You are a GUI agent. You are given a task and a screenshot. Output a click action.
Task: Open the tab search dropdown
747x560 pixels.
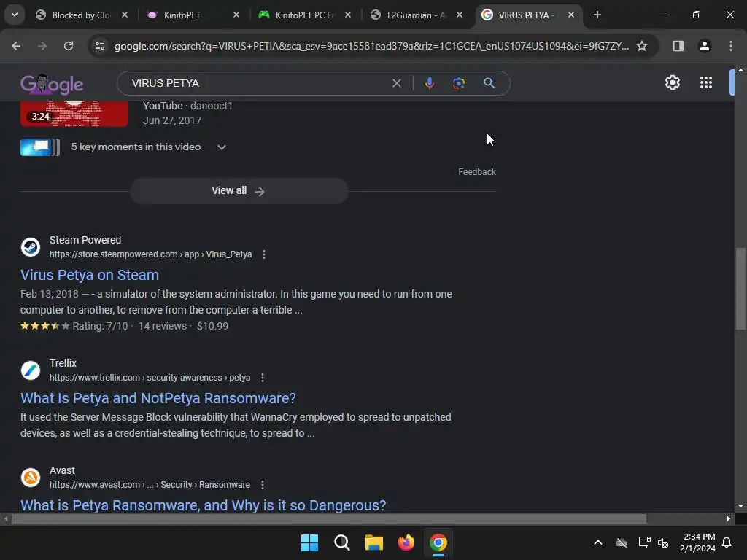click(15, 15)
